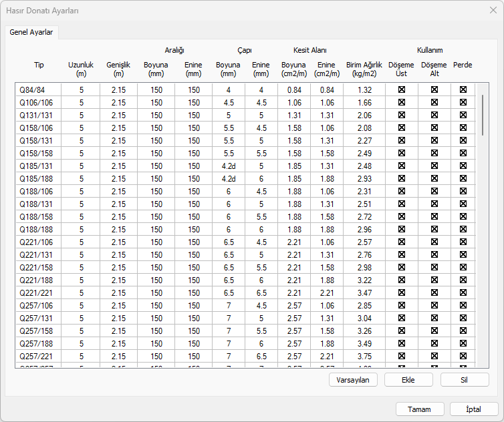Image resolution: width=504 pixels, height=422 pixels.
Task: Toggle Perde checkbox for Q188/188
Action: 463,229
